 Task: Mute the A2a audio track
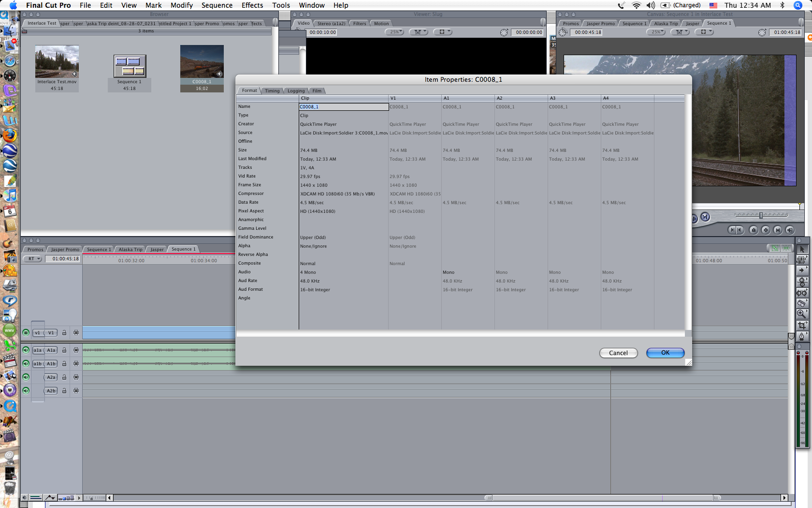point(26,377)
